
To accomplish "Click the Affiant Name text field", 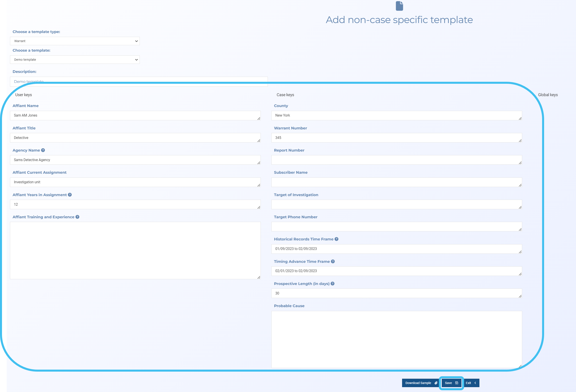I will click(135, 115).
